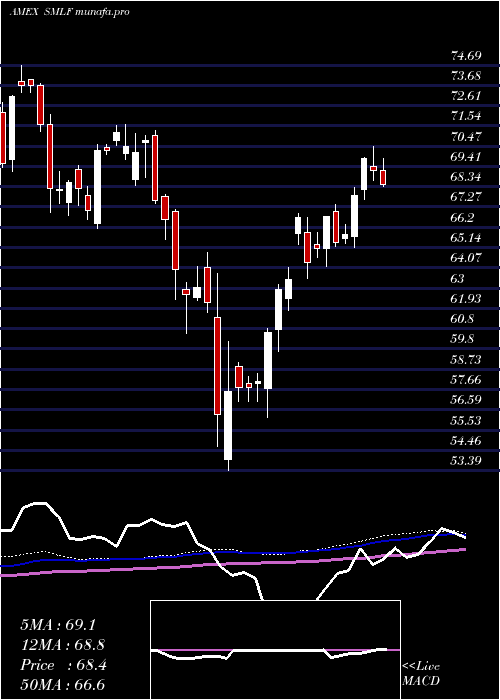The image size is (500, 700).
Task: Click inside the MACD inset panel
Action: pos(275,650)
